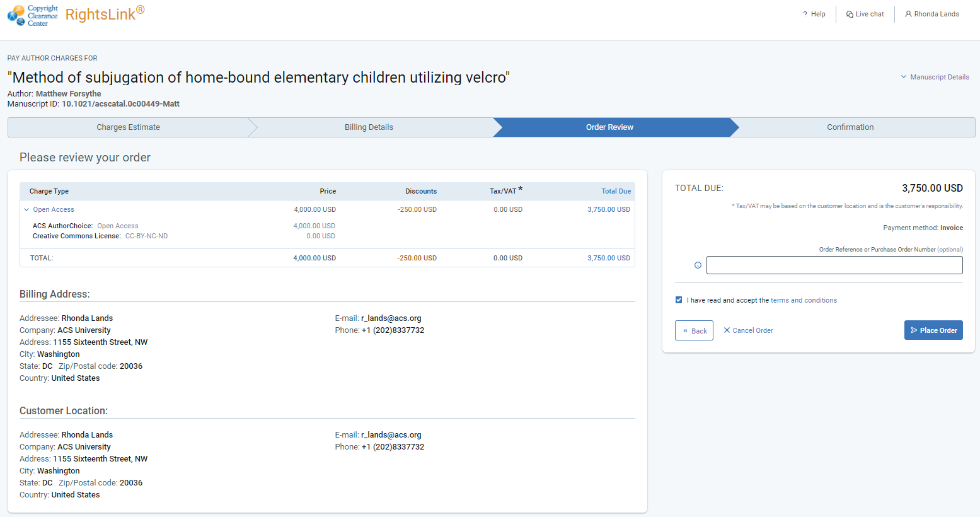Click the Order Reference or Purchase Order Number field
This screenshot has width=980, height=517.
tap(834, 265)
